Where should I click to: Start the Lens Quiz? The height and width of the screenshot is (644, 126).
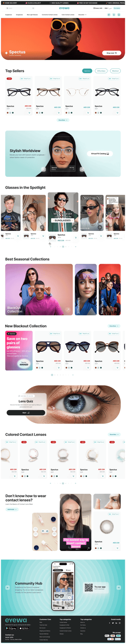click(26, 412)
